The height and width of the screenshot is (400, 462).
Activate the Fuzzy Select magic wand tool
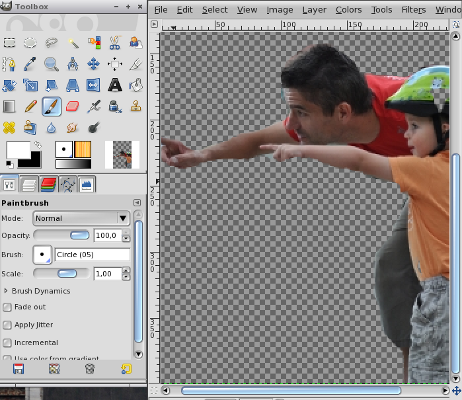point(73,42)
